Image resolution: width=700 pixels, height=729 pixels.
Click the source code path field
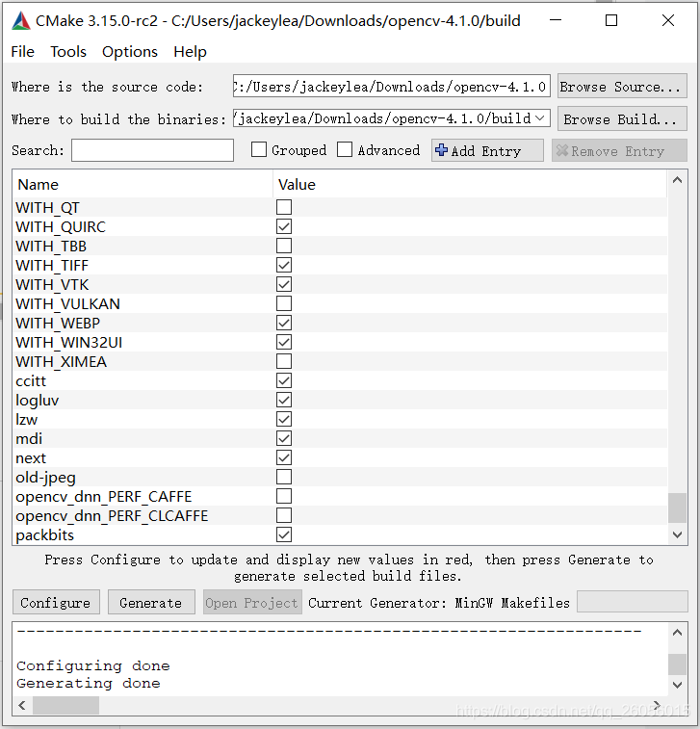coord(391,86)
